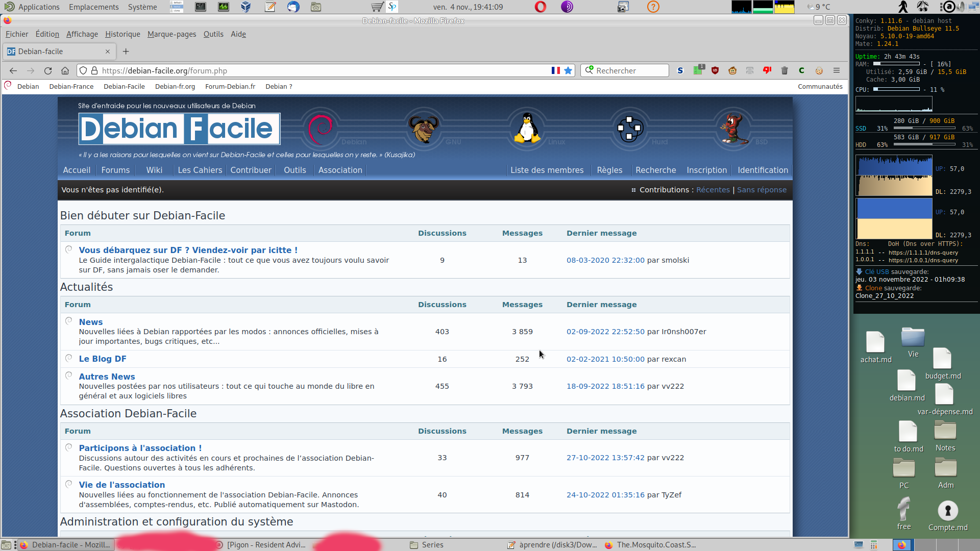Toggle the blue bookmark star
The image size is (980, 551).
568,70
